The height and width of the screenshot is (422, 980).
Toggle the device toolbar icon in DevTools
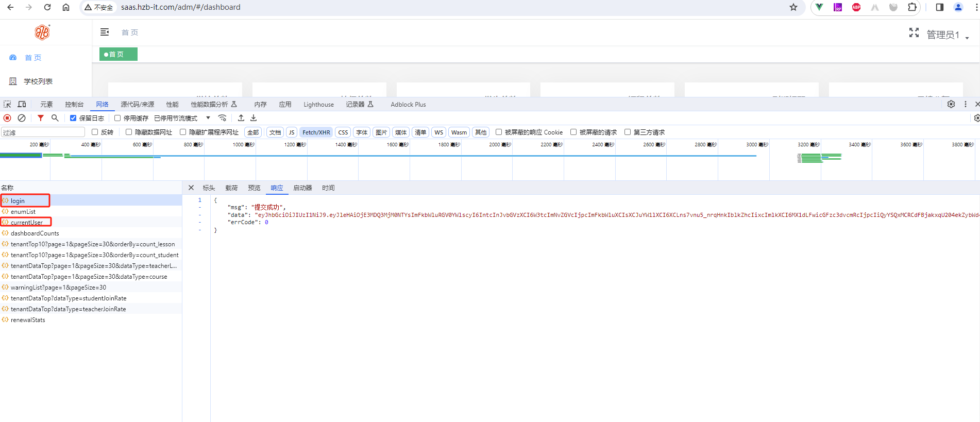pyautogui.click(x=22, y=104)
